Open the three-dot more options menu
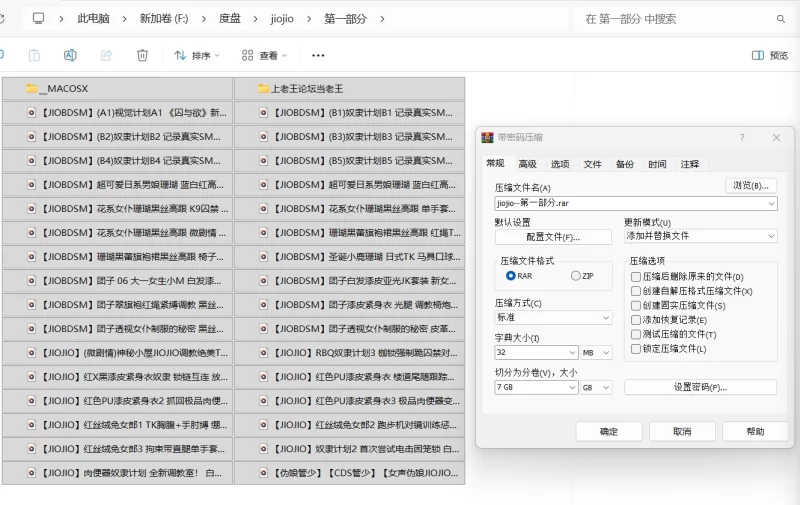This screenshot has width=800, height=505. (318, 56)
